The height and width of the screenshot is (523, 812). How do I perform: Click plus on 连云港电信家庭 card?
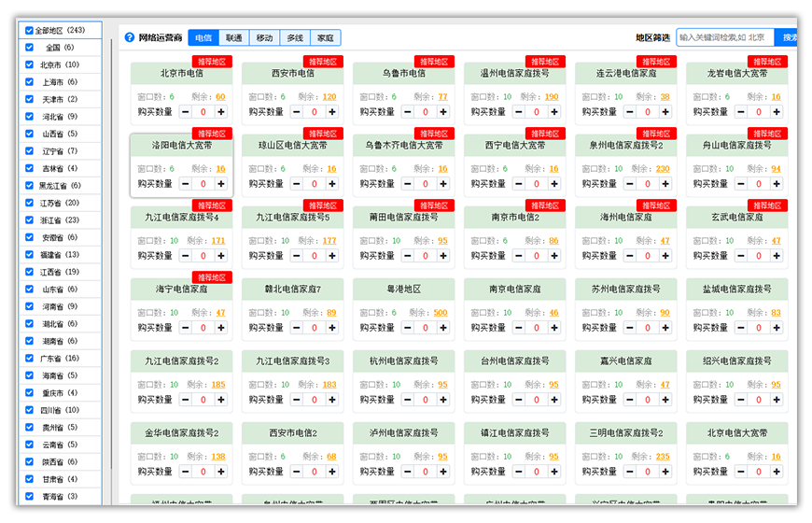[x=665, y=111]
